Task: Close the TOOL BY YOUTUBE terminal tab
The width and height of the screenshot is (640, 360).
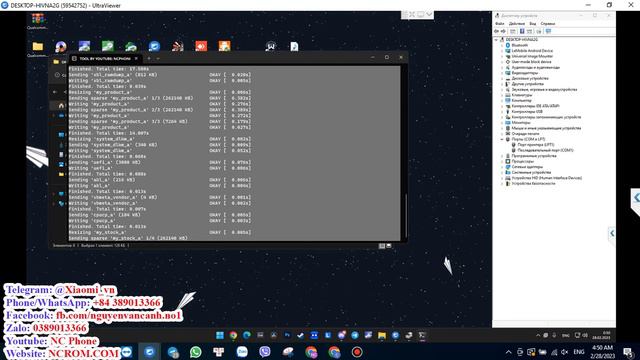Action: click(x=136, y=58)
